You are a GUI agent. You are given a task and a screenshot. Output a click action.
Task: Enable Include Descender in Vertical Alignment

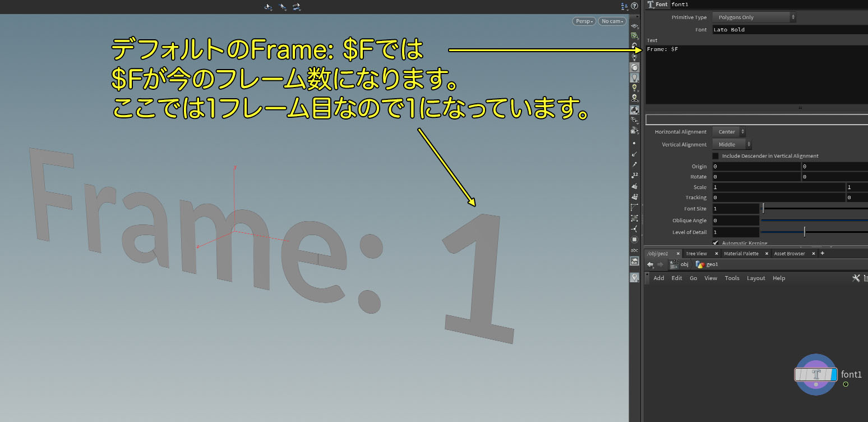coord(715,155)
